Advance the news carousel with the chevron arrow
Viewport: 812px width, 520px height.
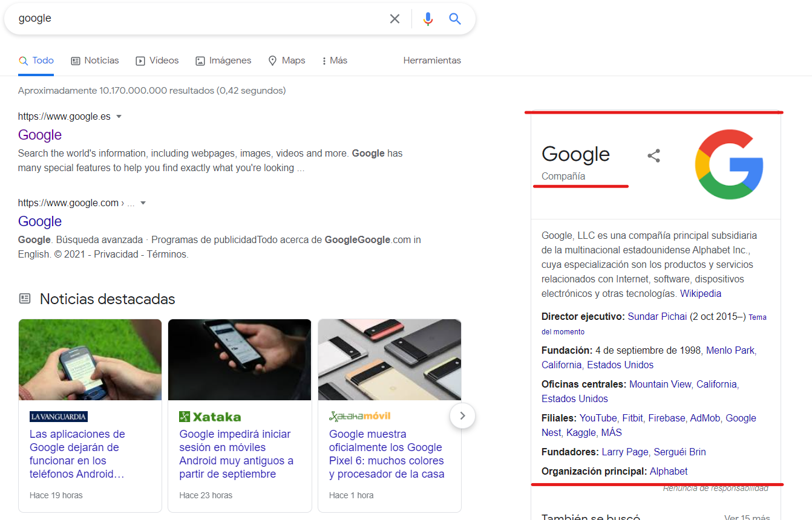coord(462,415)
